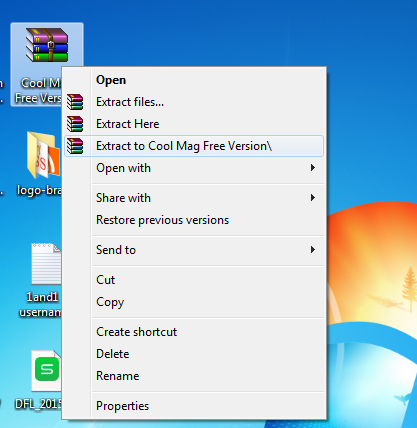The height and width of the screenshot is (428, 417).
Task: Expand the arrow next to Send to
Action: point(313,250)
